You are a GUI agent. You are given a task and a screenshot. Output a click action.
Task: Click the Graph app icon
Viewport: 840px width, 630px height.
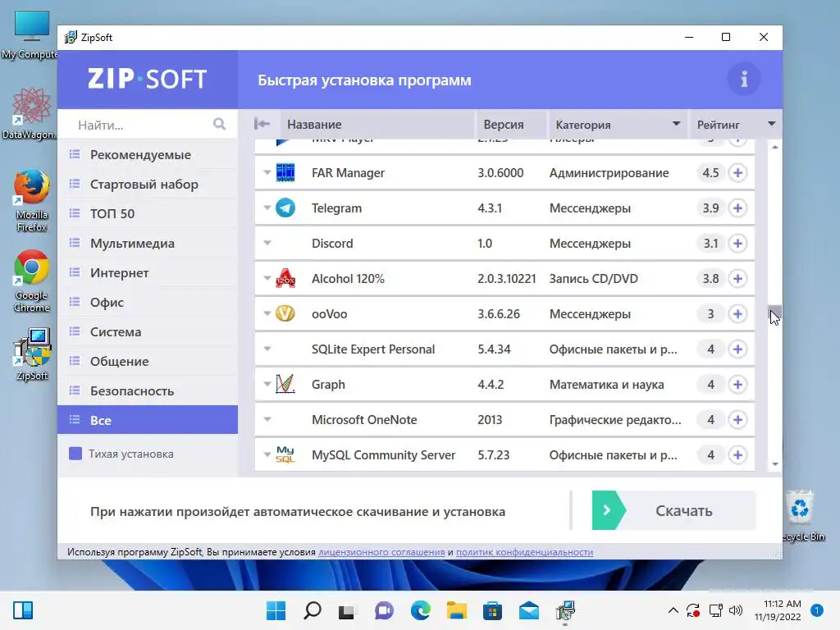tap(285, 384)
